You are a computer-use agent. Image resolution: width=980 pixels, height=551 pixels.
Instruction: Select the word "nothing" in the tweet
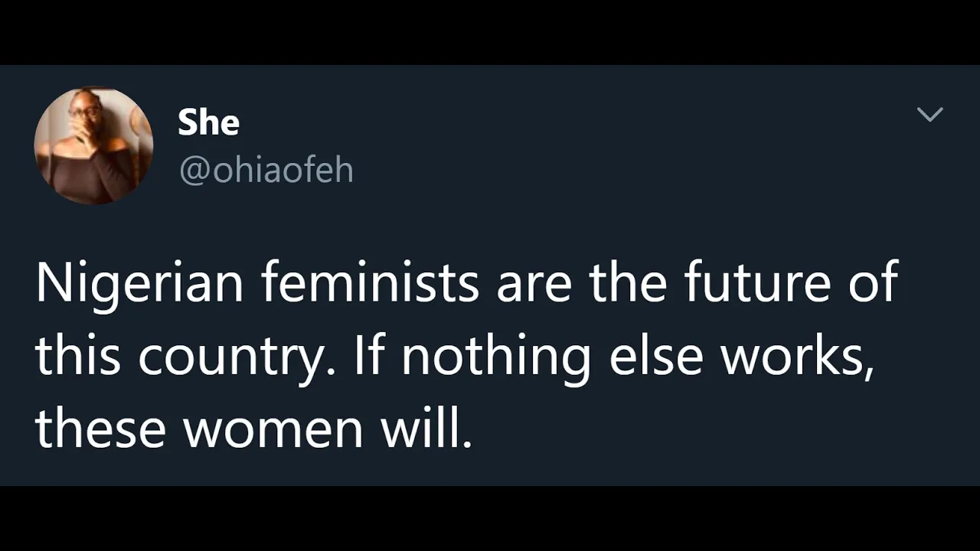pyautogui.click(x=495, y=358)
